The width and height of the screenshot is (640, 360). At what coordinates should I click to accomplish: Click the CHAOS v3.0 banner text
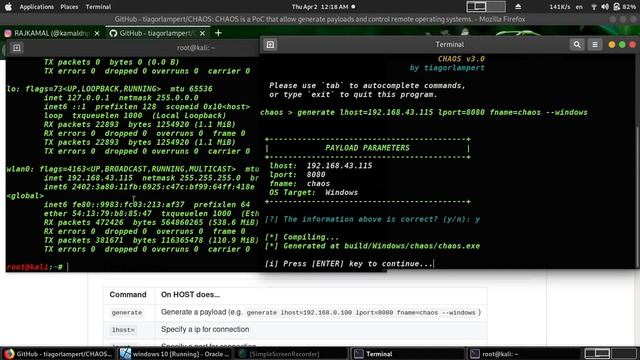[461, 59]
